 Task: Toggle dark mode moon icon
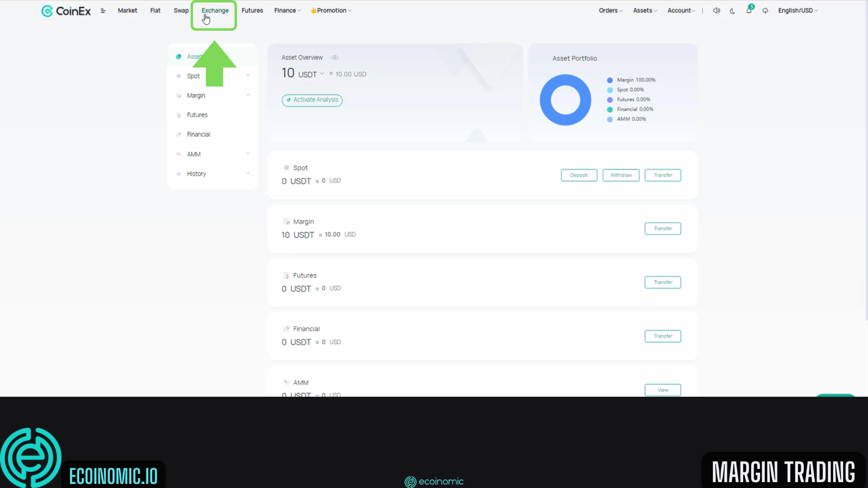(732, 11)
